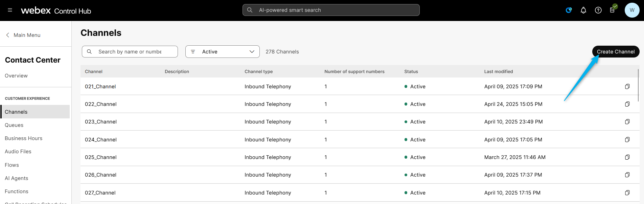Expand the Active status filter dropdown
The width and height of the screenshot is (644, 204).
click(222, 52)
